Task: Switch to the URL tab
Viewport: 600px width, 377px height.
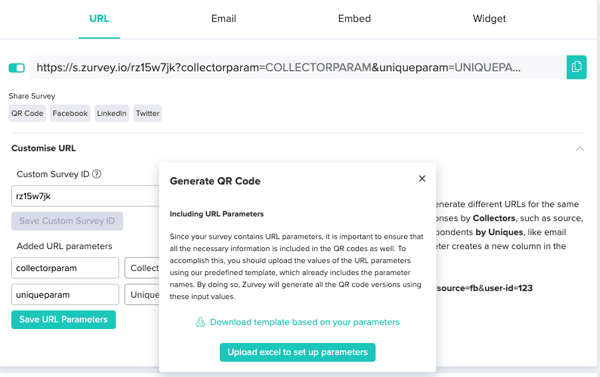Action: [x=99, y=19]
